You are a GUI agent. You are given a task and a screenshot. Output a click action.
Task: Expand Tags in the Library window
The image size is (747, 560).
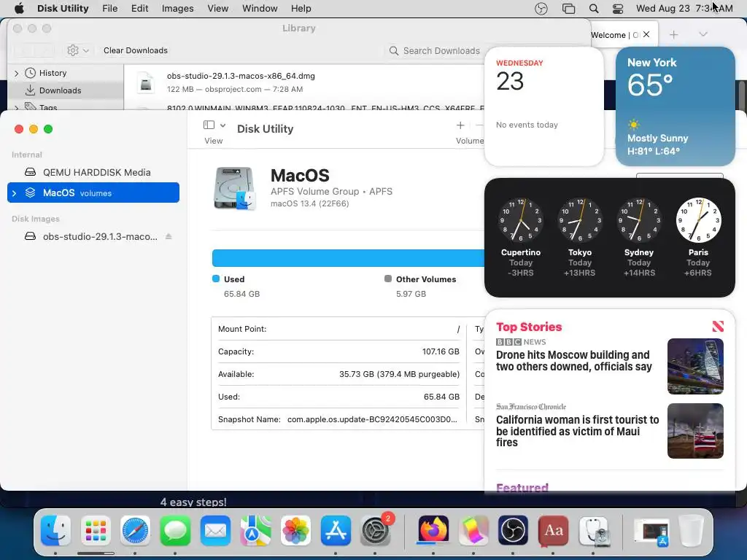coord(17,108)
